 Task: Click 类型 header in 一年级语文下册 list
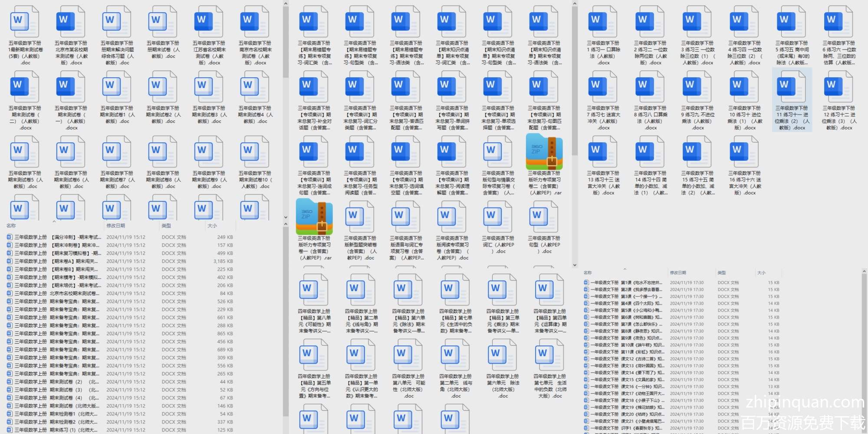coord(722,273)
